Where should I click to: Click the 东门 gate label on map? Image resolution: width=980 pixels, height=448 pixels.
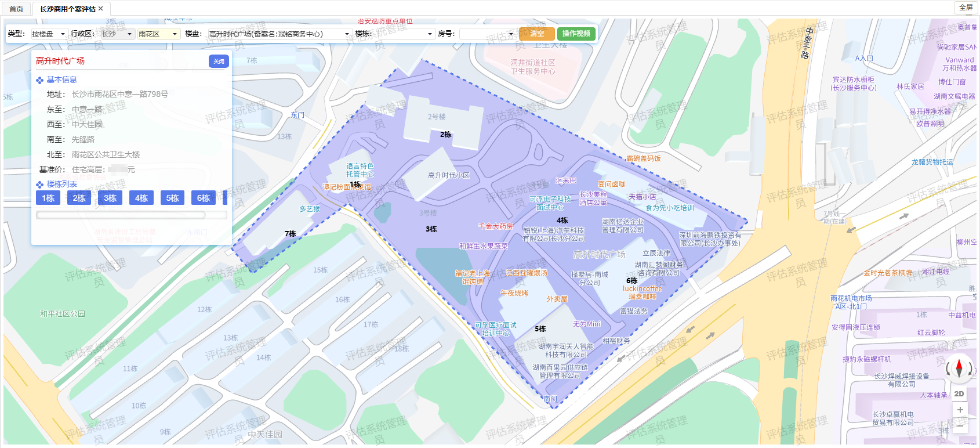coord(297,115)
